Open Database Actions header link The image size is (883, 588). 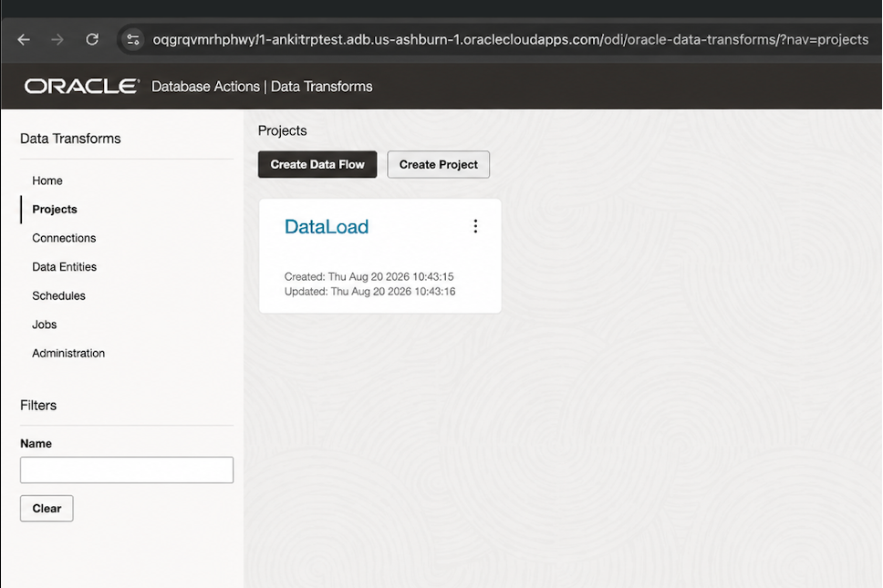point(205,87)
